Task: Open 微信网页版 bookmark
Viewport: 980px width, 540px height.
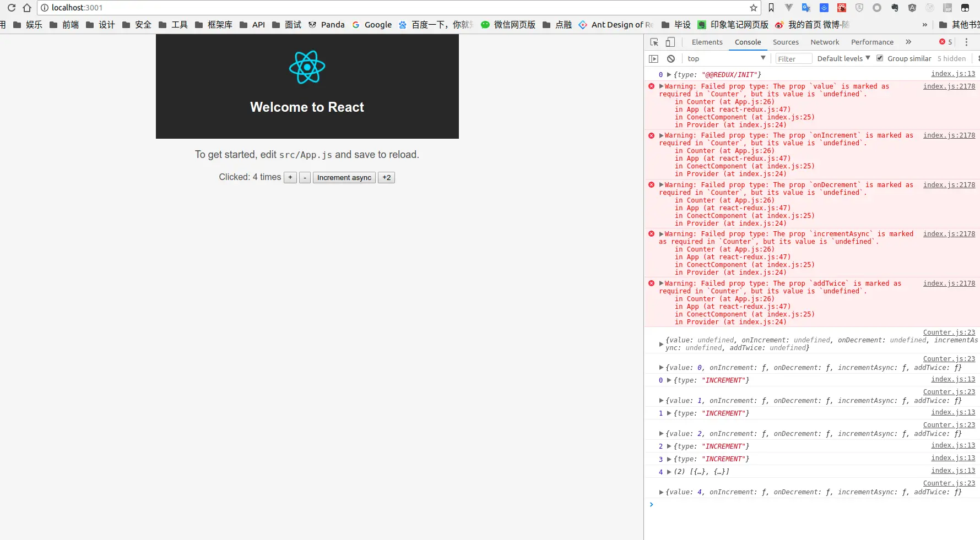Action: [508, 25]
